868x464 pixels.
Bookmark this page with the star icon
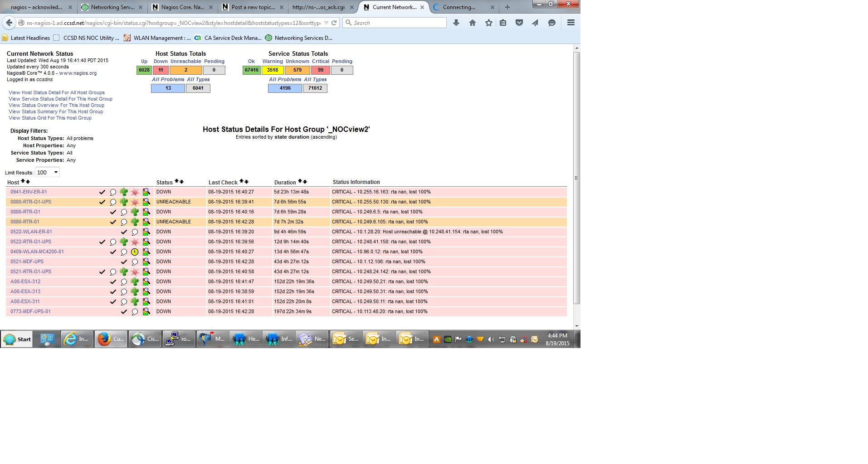pos(488,23)
